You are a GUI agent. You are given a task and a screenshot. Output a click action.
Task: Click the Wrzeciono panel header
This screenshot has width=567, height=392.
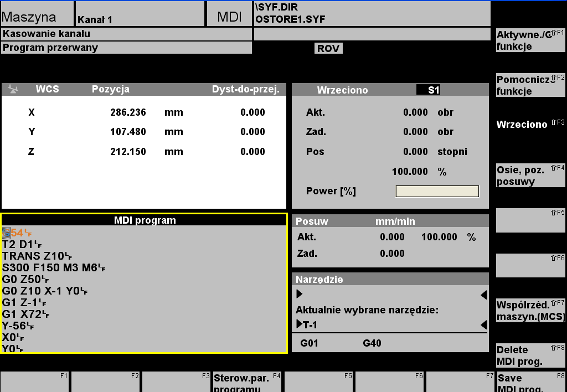pos(390,90)
